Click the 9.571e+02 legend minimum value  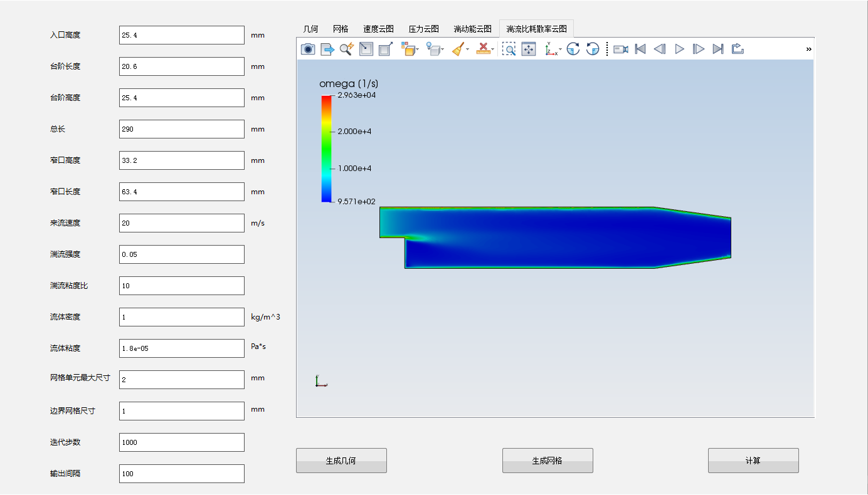pos(356,201)
